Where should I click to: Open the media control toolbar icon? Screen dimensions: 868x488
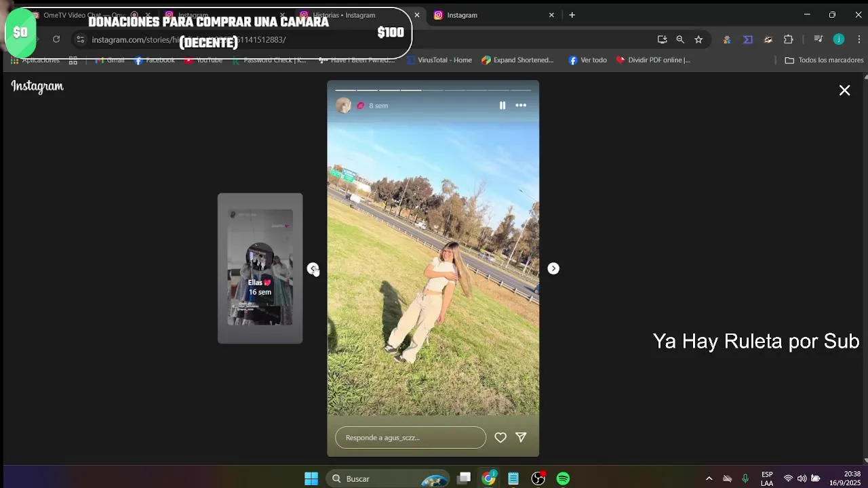pyautogui.click(x=818, y=39)
